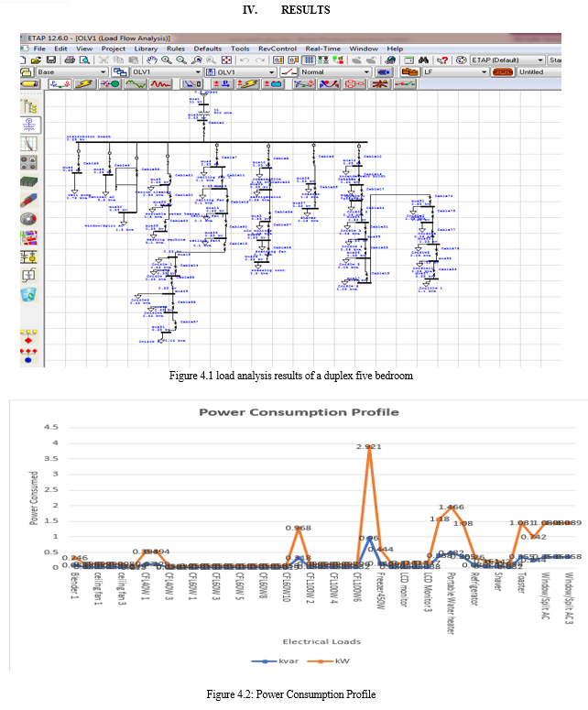Open the System Dumpster recycle bin icon
588x710 pixels.
28,294
